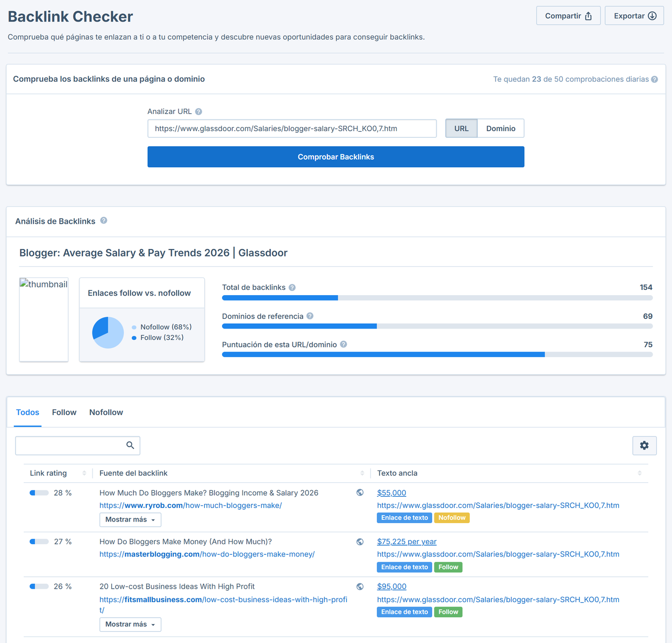The width and height of the screenshot is (672, 643).
Task: Sort by Link rating column
Action: coord(84,473)
